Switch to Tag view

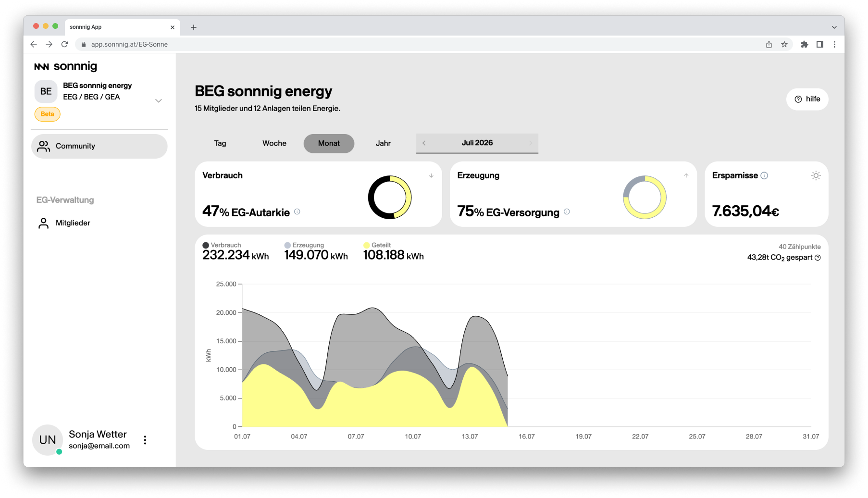coord(220,143)
